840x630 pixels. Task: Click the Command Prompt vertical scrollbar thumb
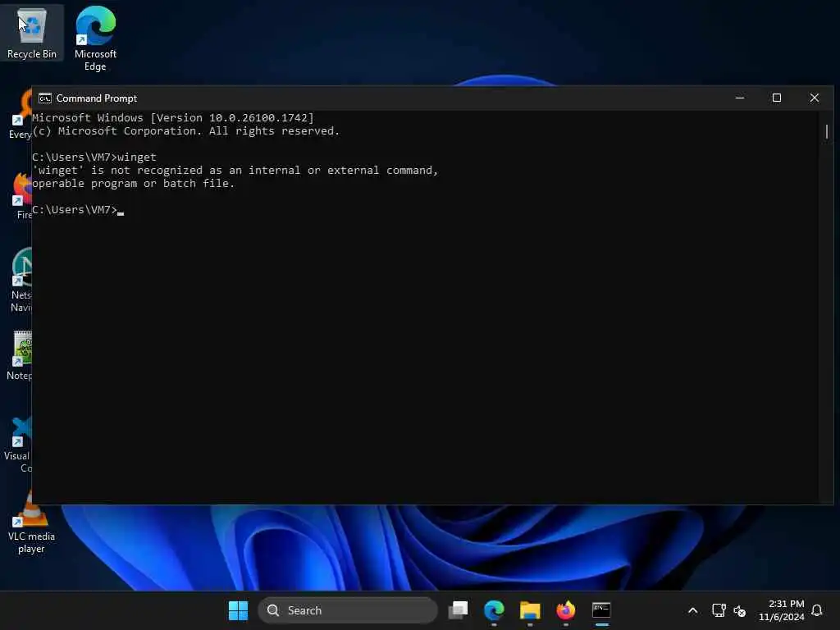(x=827, y=131)
